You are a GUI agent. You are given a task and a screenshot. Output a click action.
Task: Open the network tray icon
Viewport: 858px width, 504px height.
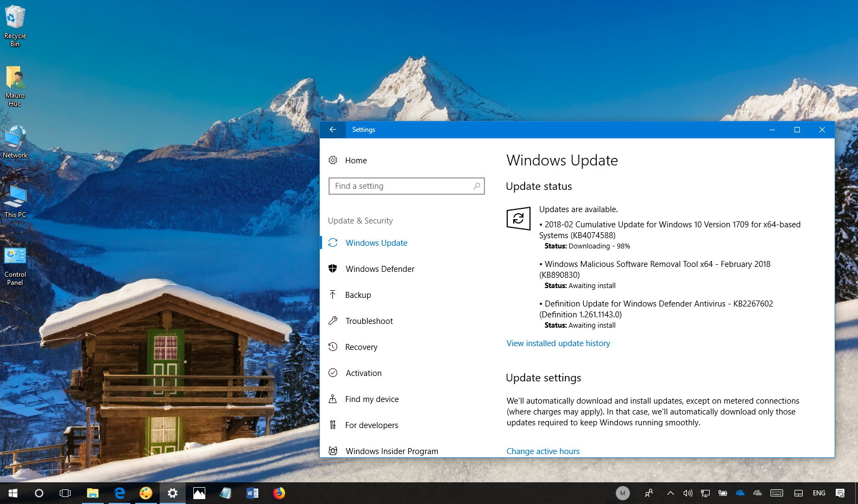tap(705, 493)
